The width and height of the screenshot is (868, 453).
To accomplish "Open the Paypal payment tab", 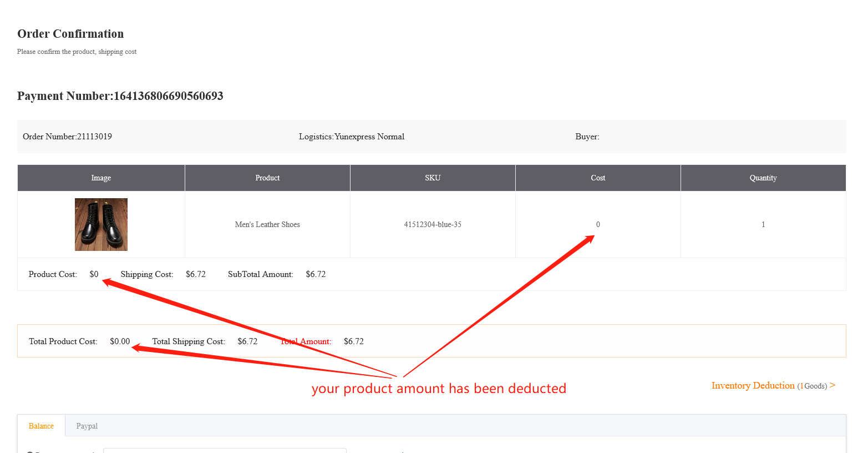I will click(x=87, y=426).
